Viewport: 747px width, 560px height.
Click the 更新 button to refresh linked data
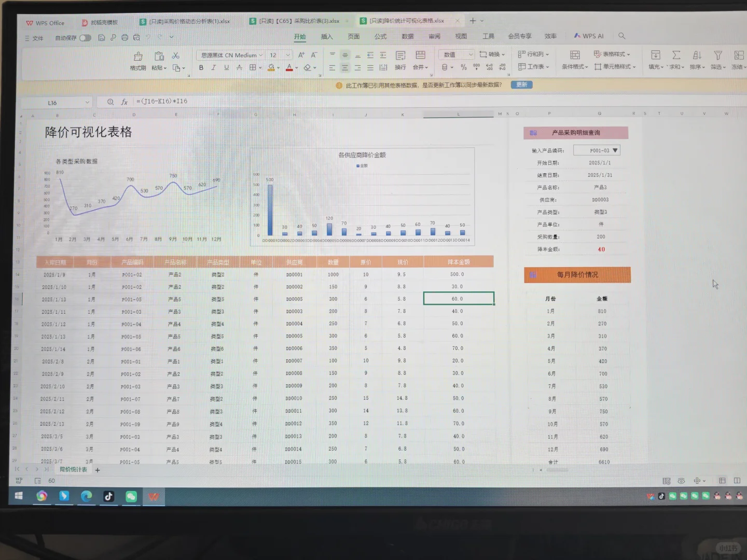click(521, 84)
